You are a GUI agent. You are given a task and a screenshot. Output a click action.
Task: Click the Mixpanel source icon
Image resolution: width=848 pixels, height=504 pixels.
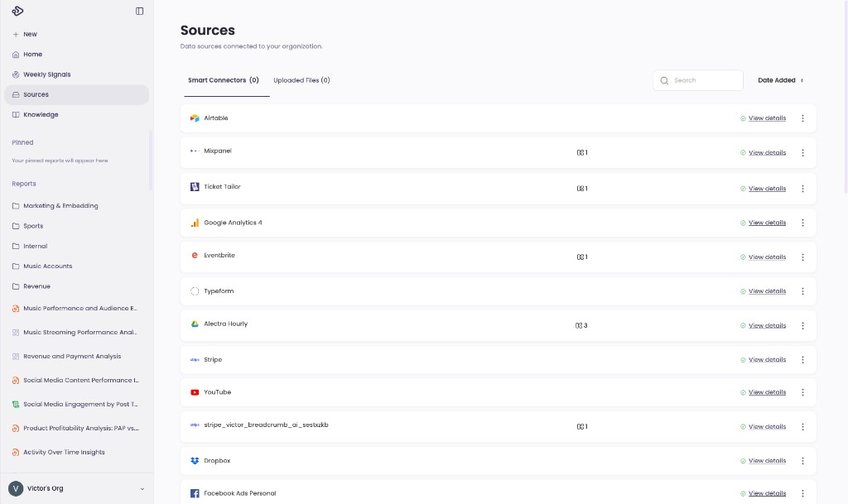195,151
